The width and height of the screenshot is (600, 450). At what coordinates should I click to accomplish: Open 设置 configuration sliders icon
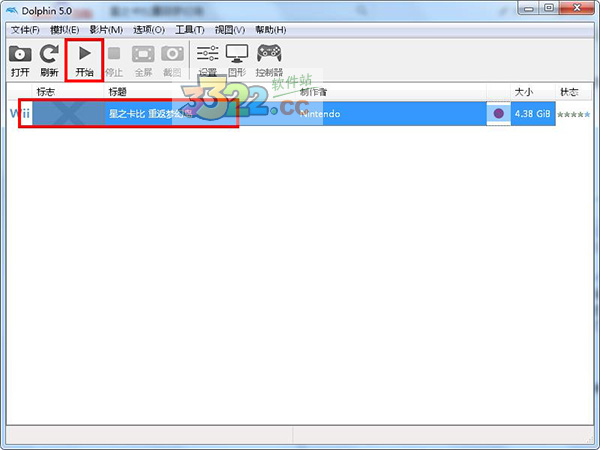208,61
